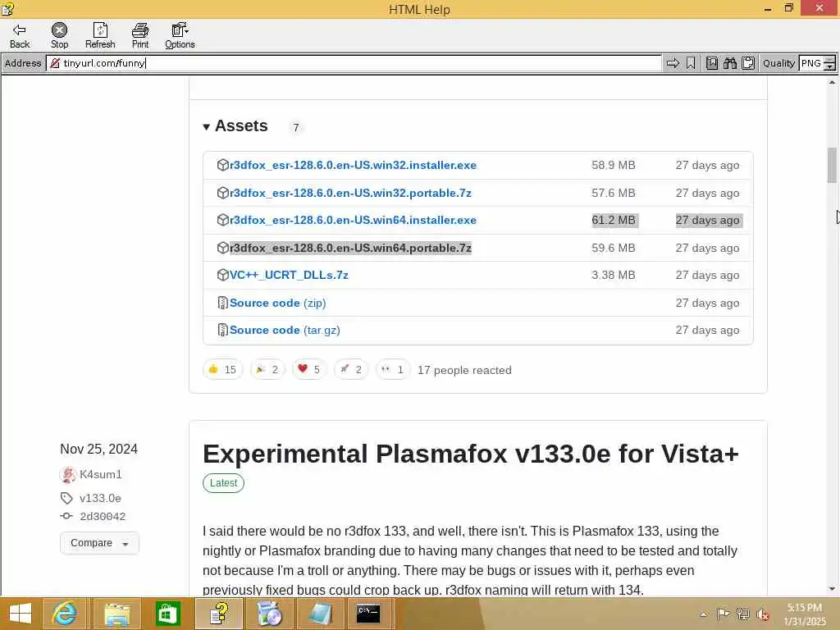This screenshot has width=840, height=630.
Task: Launch Internet Explorer from taskbar
Action: [x=64, y=614]
